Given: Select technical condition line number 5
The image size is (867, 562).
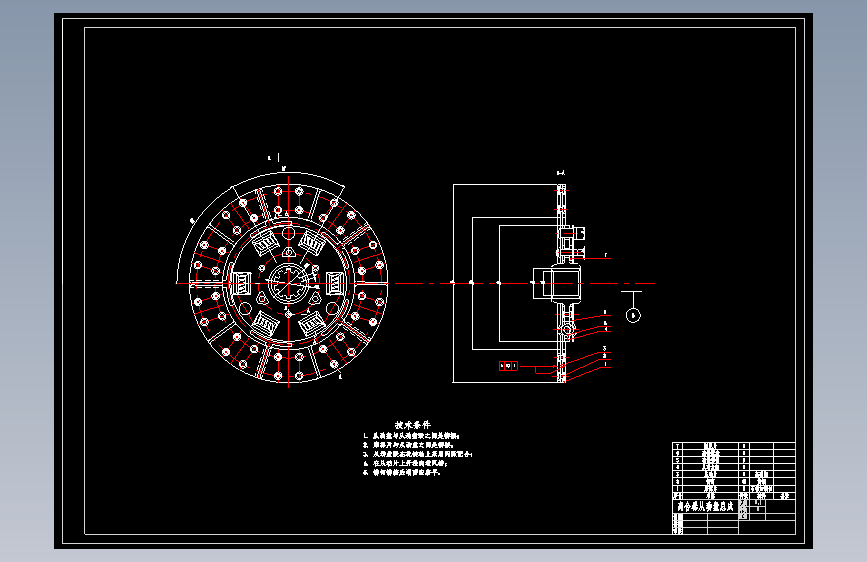Looking at the screenshot, I should pos(401,473).
